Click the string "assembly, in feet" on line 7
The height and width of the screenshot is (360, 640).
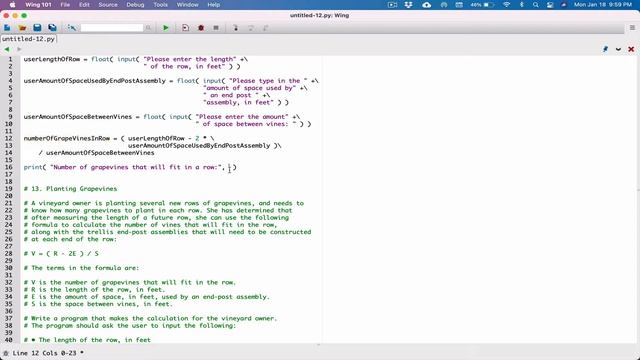(x=238, y=102)
